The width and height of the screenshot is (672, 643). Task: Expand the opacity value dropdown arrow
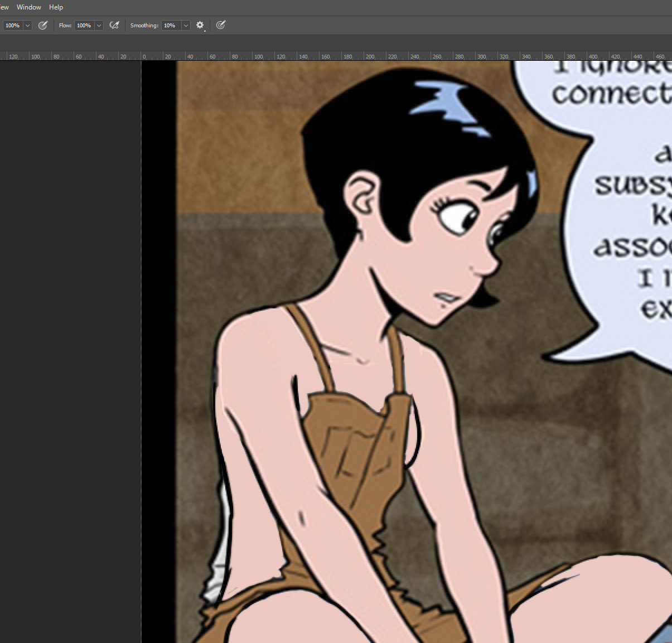tap(27, 25)
